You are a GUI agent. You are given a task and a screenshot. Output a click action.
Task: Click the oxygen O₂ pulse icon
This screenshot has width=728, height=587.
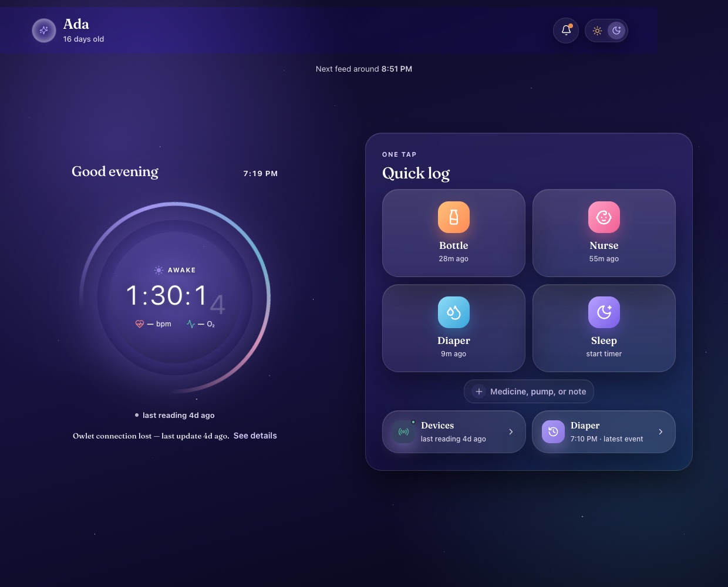(191, 324)
